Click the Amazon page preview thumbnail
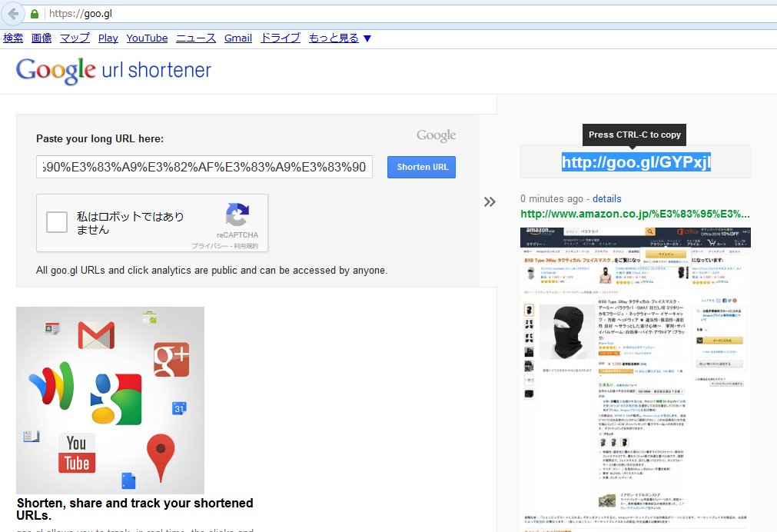Screen dimensions: 777x532 point(636,379)
